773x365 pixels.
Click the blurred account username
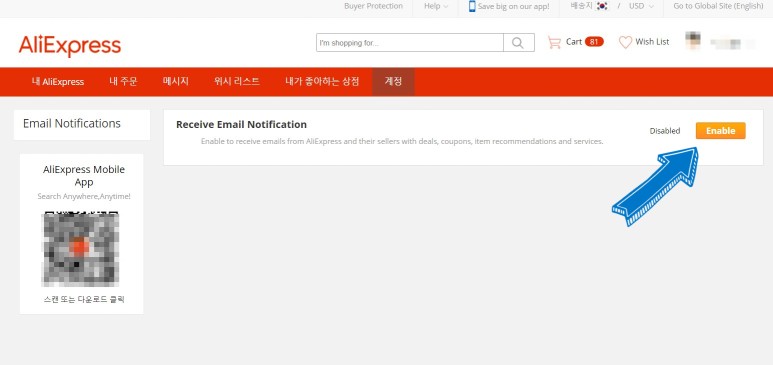(732, 43)
